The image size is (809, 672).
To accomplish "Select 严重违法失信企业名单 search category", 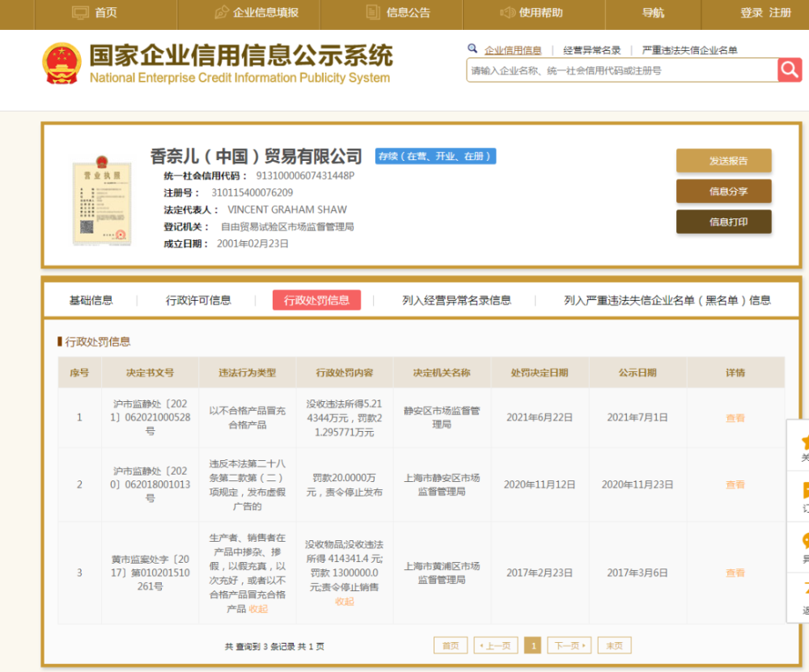I will pyautogui.click(x=689, y=50).
